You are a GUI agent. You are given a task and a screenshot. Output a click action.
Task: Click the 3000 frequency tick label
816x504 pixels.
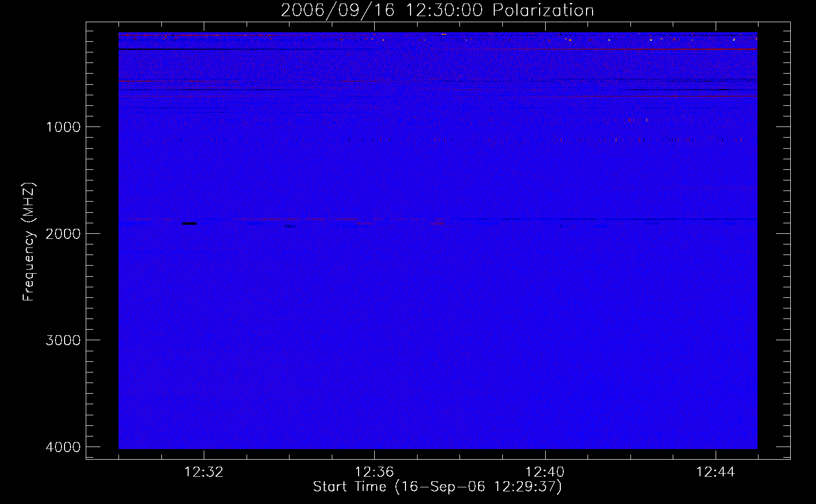point(63,340)
